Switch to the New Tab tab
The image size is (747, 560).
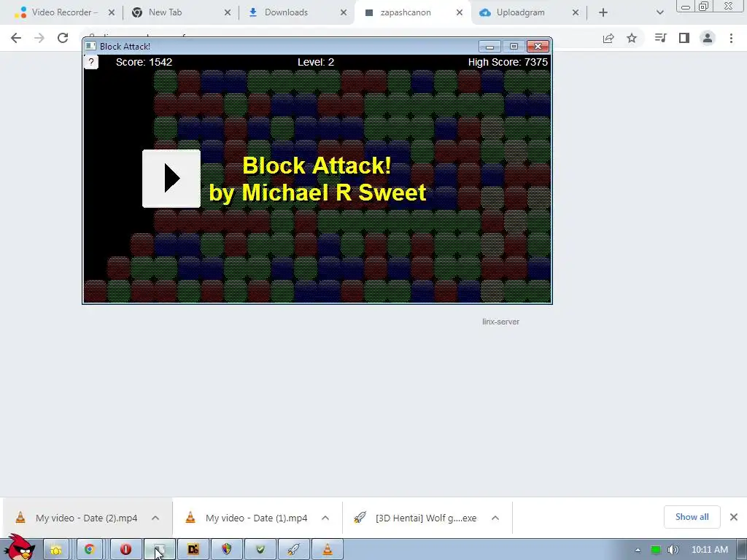[x=164, y=12]
